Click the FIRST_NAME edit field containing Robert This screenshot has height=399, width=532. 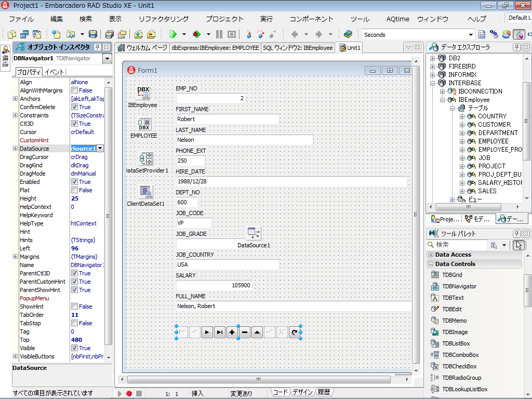tap(228, 119)
